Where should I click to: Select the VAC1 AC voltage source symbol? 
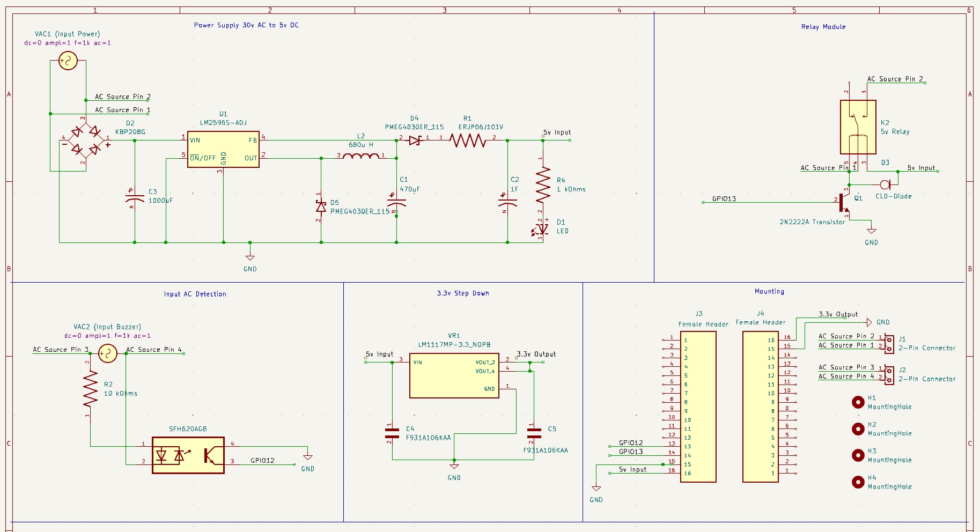(x=68, y=61)
